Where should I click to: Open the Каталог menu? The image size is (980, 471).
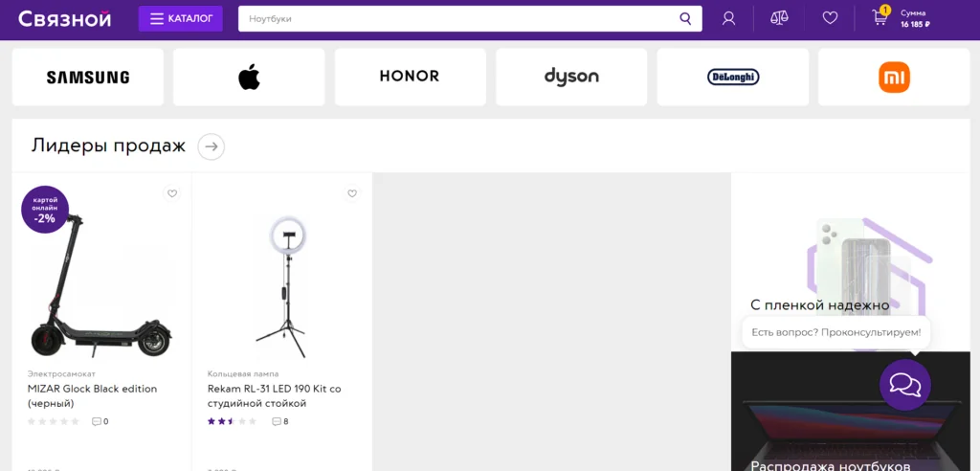pos(181,18)
